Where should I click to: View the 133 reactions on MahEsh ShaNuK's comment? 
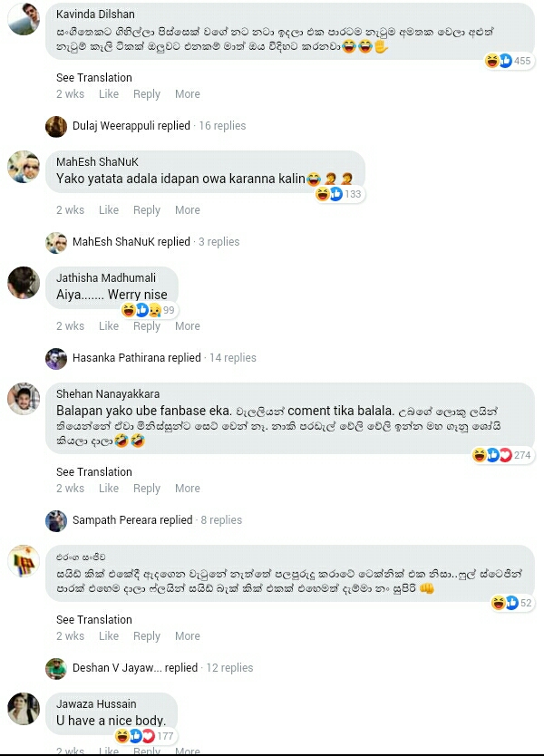(339, 194)
